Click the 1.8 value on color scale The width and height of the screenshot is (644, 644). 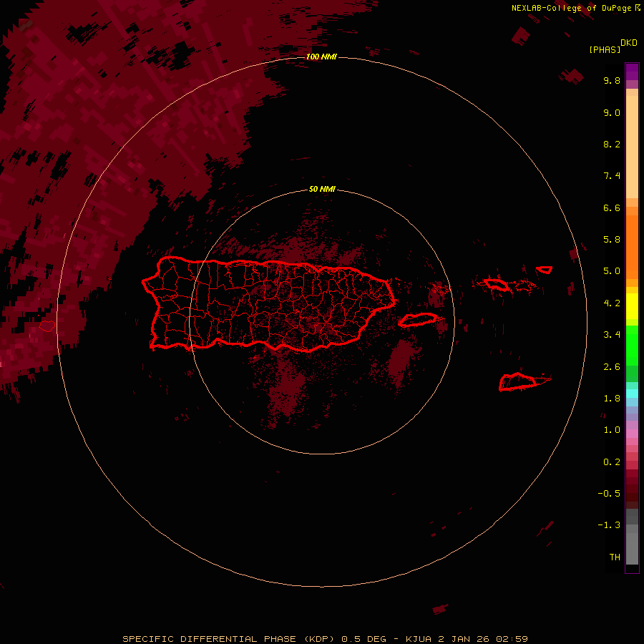pyautogui.click(x=612, y=399)
